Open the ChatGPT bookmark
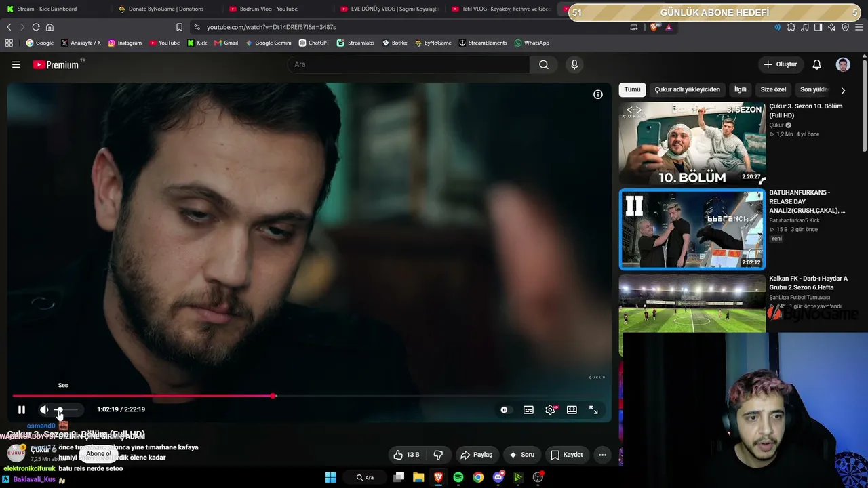 click(314, 43)
